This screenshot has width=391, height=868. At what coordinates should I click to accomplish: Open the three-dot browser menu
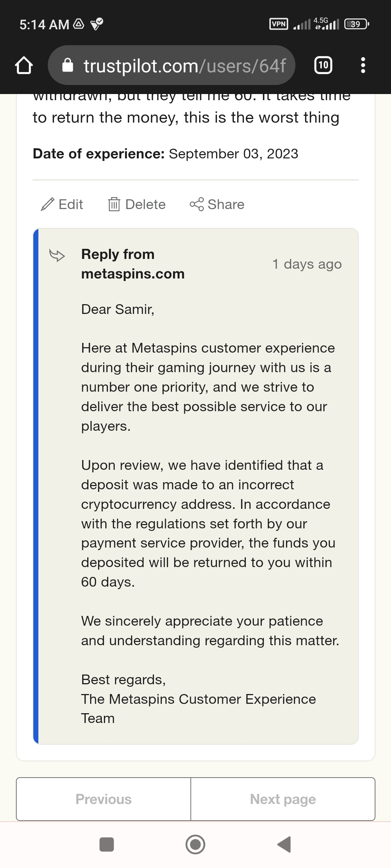tap(363, 65)
